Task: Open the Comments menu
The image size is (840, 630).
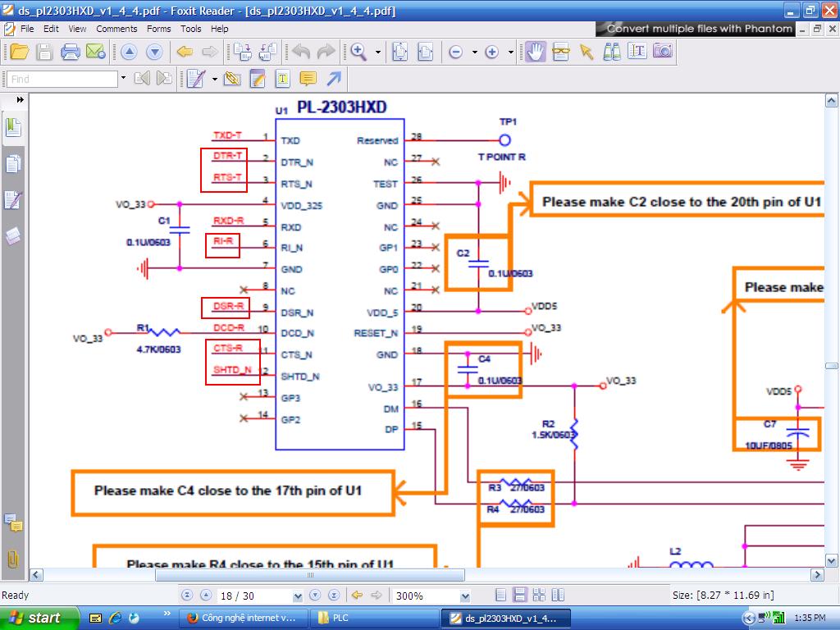Action: click(x=116, y=29)
